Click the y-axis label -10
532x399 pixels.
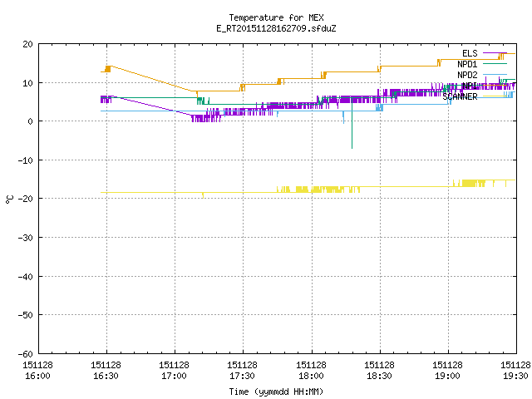26,160
